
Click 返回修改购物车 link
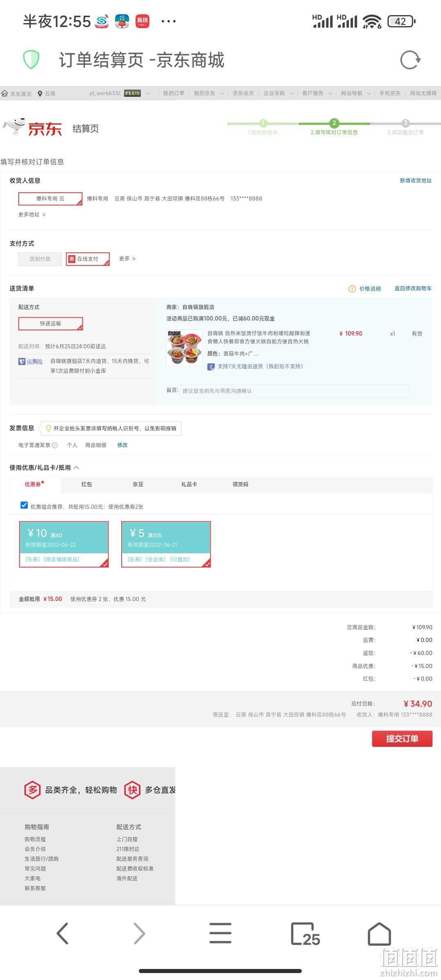(413, 288)
